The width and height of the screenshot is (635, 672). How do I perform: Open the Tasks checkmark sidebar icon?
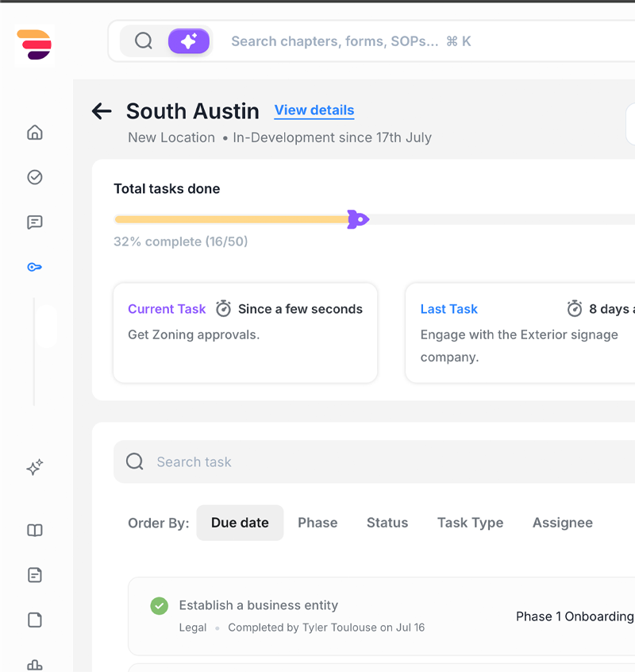tap(35, 177)
